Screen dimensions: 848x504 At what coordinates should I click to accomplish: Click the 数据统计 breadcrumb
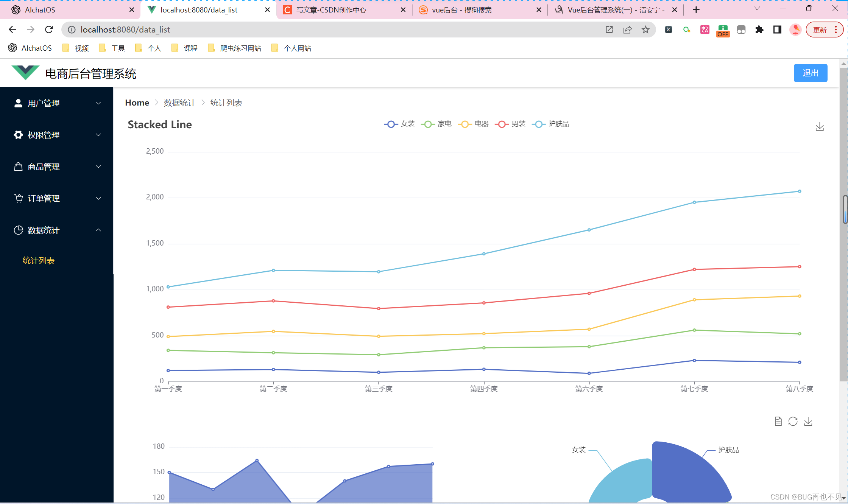click(179, 103)
